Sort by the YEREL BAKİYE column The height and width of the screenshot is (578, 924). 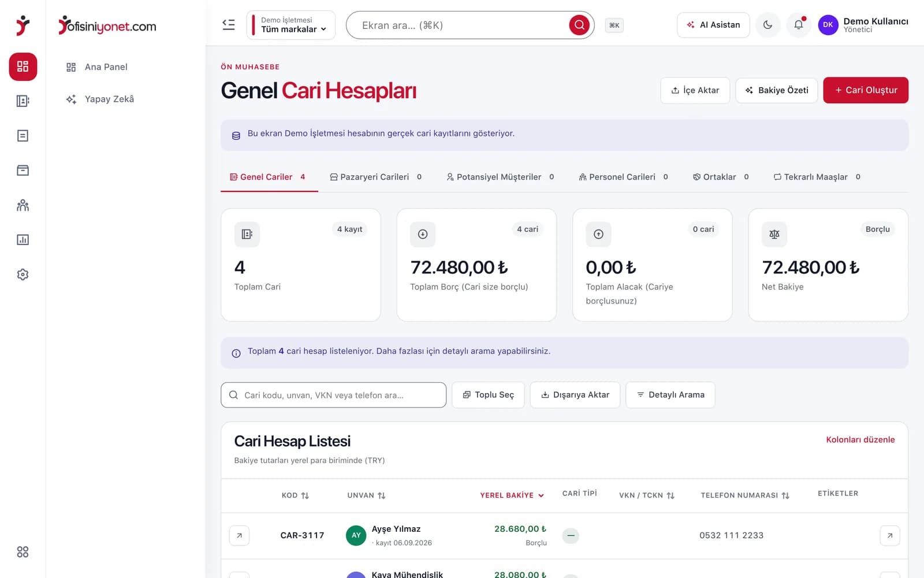coord(512,495)
